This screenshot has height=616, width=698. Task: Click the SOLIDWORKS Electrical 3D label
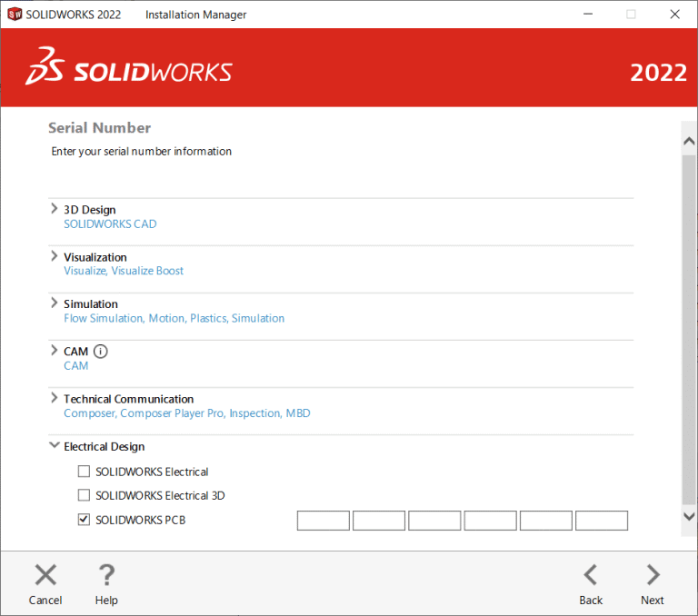160,495
